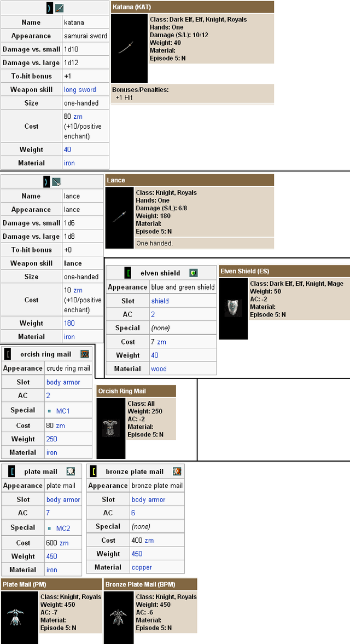Open the Elven Shield (ES) item image

coord(233,308)
